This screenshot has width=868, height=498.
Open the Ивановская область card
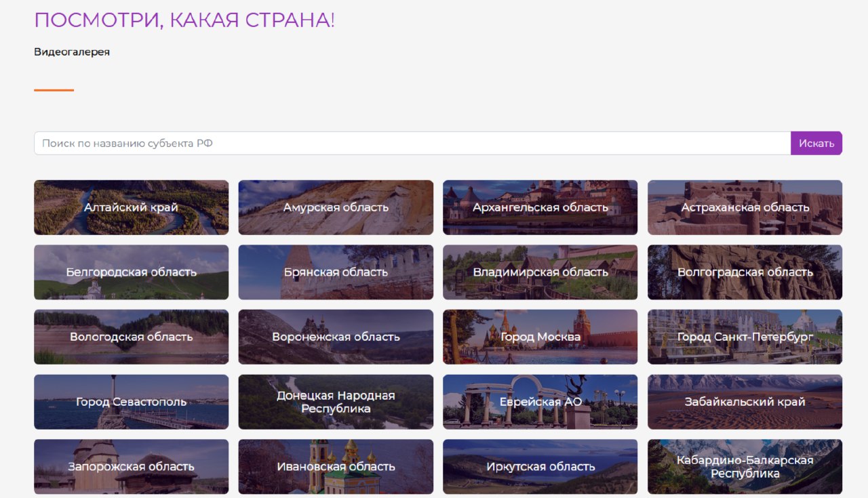click(x=336, y=467)
